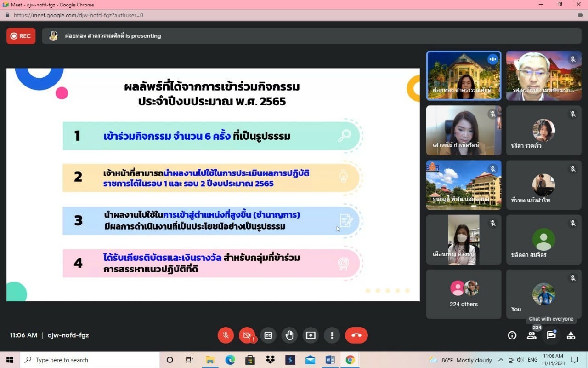Click the Chrome address bar URL
588x368 pixels.
(x=79, y=15)
